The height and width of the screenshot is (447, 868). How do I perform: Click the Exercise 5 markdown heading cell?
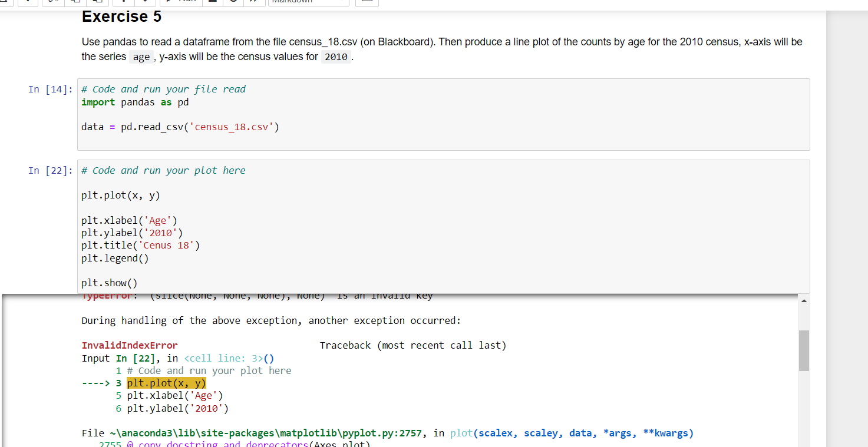tap(121, 16)
